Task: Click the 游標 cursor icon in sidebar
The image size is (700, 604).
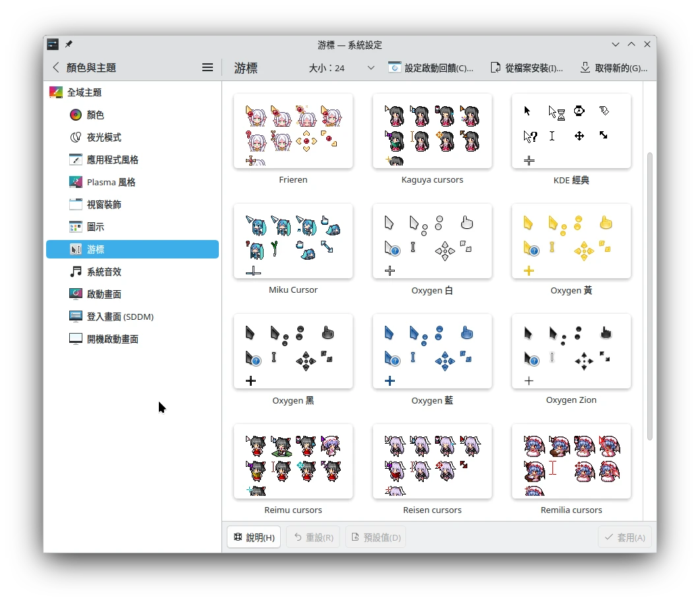Action: (76, 249)
